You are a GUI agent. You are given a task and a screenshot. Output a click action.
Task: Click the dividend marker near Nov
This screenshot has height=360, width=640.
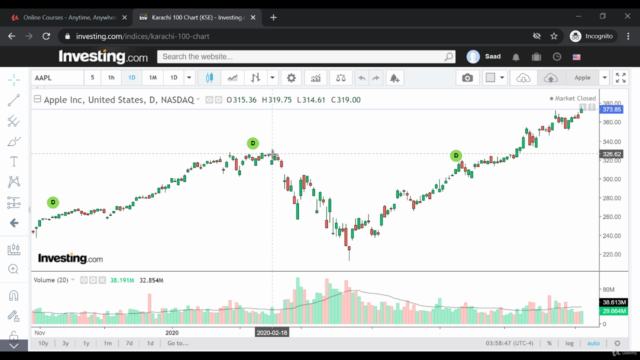point(53,202)
